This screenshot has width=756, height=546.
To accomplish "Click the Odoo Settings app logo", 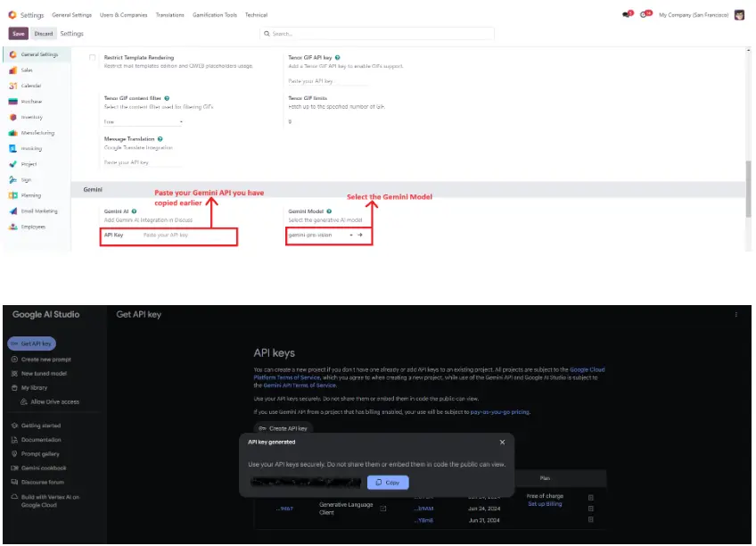I will click(12, 15).
